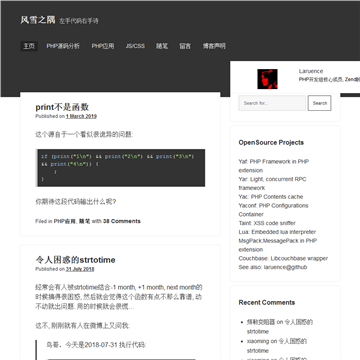Focus the 'Search for...' input field

tap(272, 103)
